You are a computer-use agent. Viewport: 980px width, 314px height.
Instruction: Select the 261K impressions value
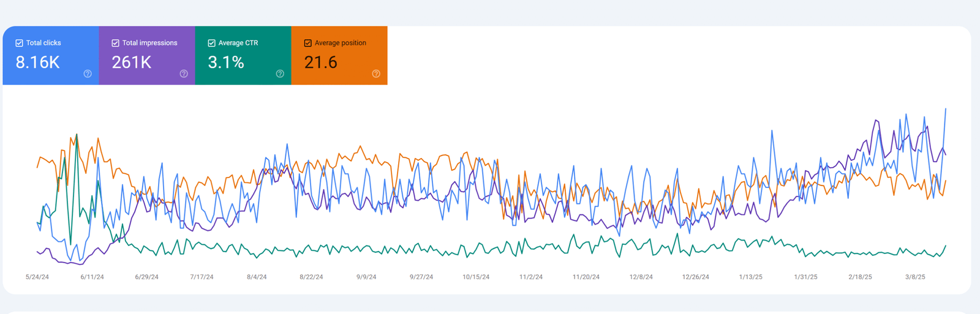131,62
